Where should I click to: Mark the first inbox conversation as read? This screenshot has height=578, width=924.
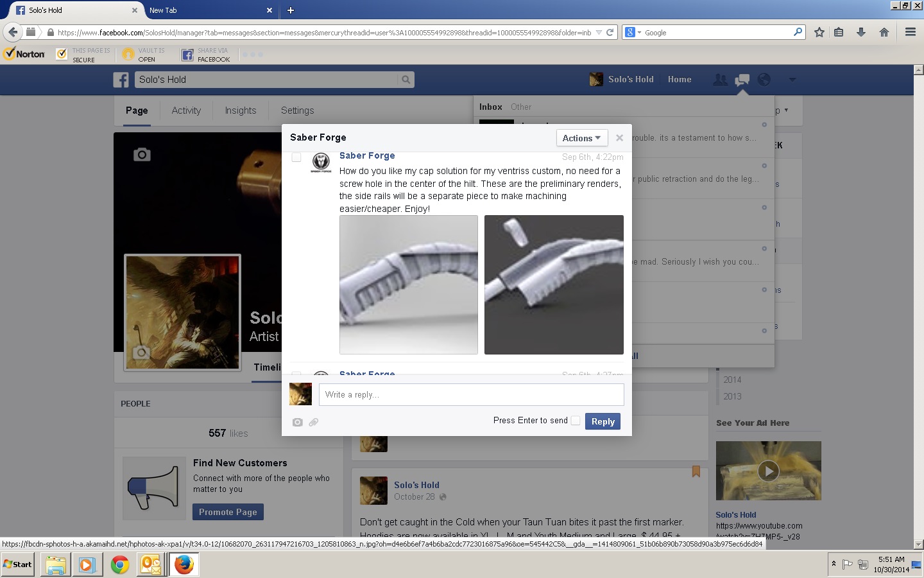coord(764,125)
